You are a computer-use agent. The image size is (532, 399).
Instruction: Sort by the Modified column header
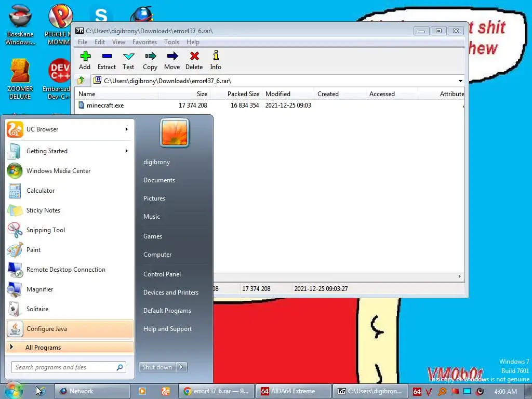click(x=288, y=94)
